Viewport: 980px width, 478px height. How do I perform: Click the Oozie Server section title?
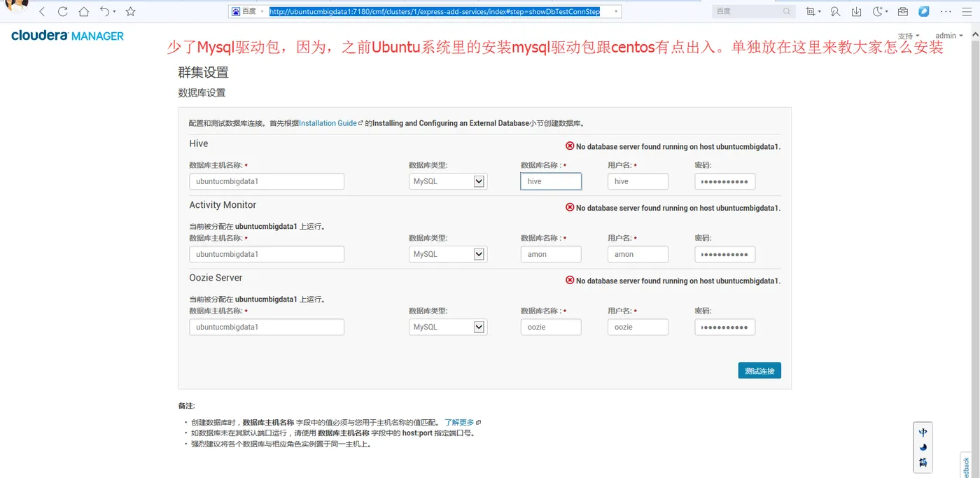tap(216, 278)
